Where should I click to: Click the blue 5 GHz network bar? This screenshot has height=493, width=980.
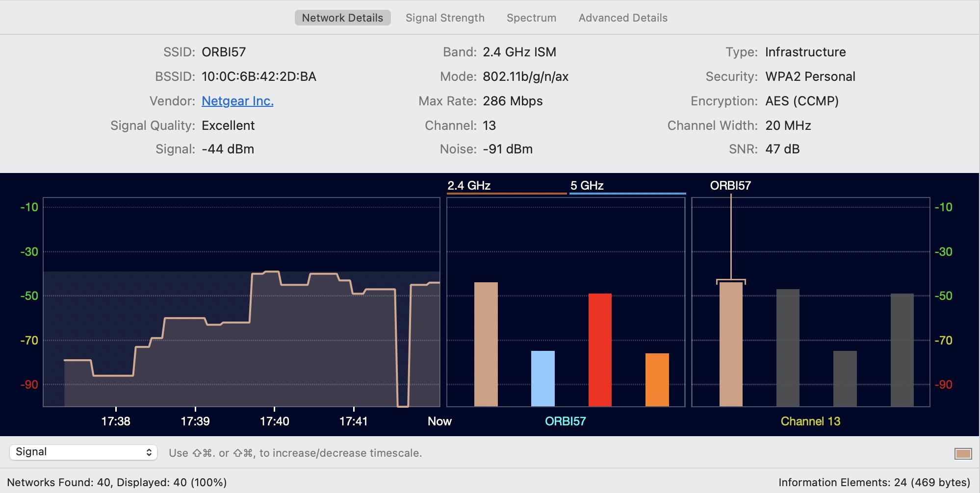(542, 377)
